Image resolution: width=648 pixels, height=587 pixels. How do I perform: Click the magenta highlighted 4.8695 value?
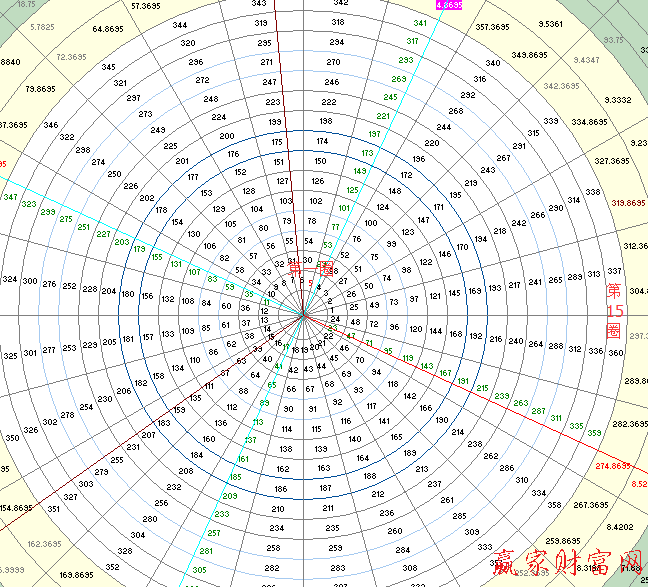450,5
